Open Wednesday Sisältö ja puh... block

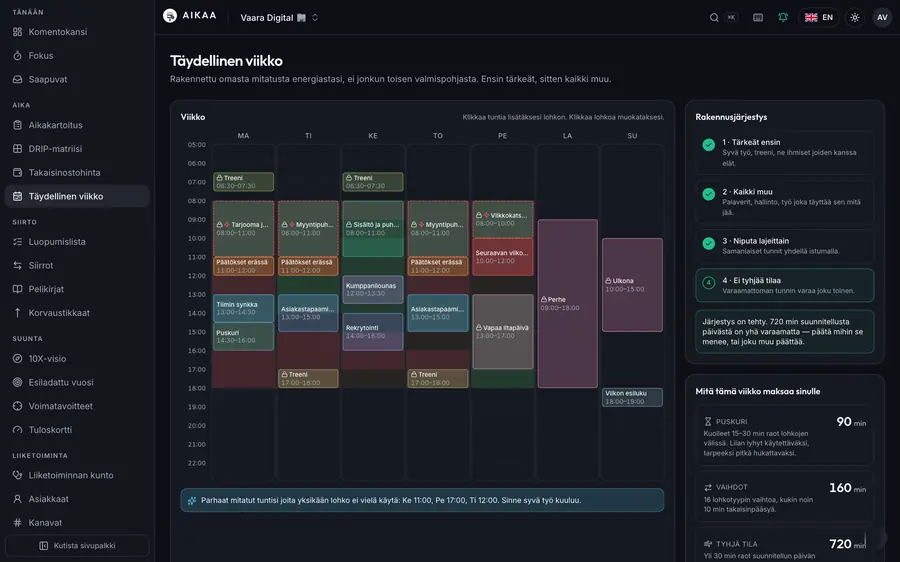373,228
